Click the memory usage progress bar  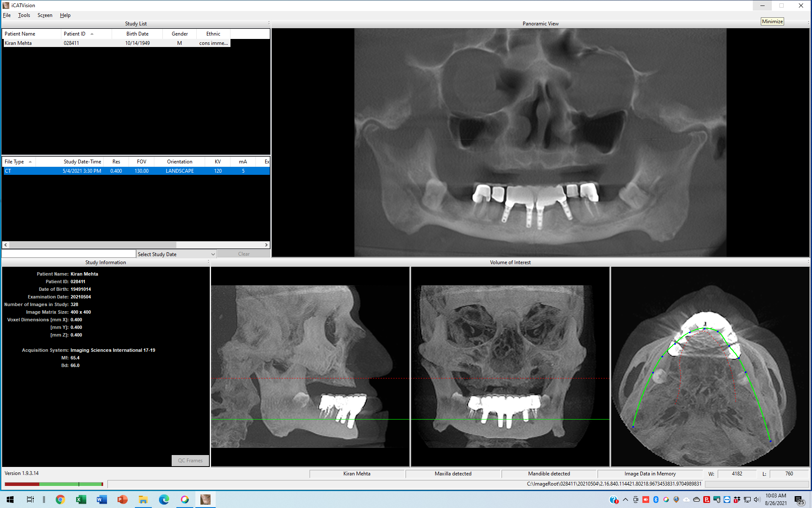point(54,484)
